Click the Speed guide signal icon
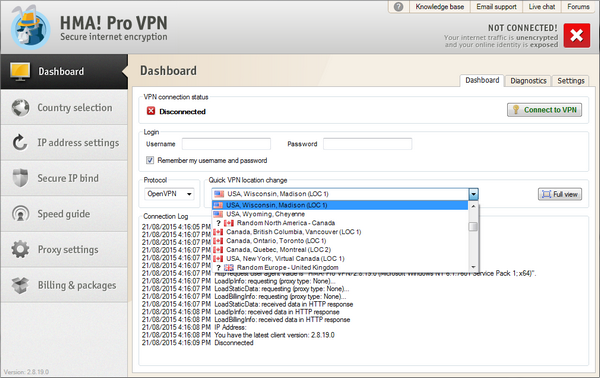Screen dimensions: 600x378 point(20,214)
